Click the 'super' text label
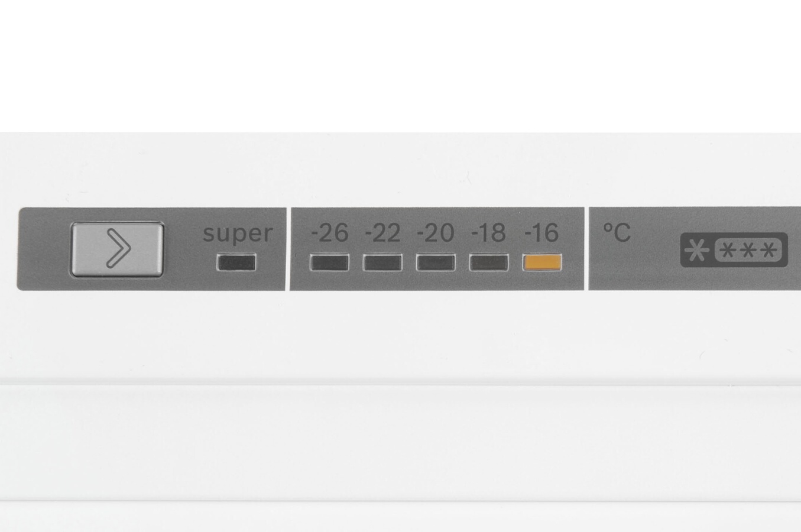The height and width of the screenshot is (532, 801). tap(238, 233)
